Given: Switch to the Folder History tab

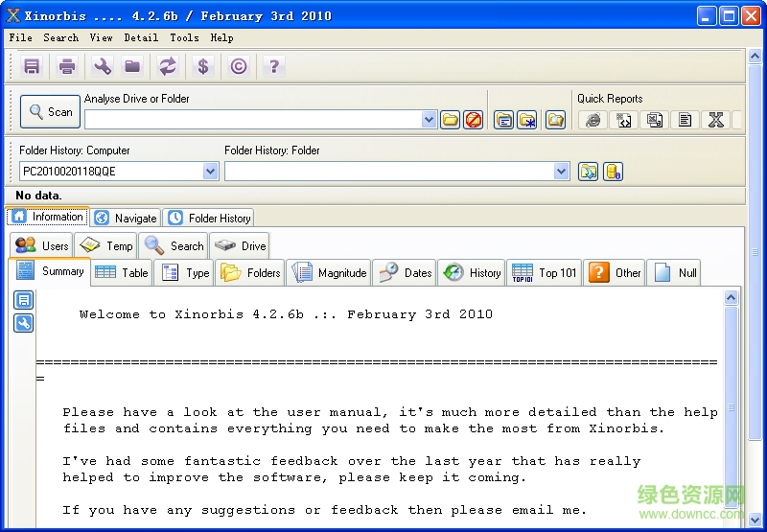Looking at the screenshot, I should tap(208, 219).
